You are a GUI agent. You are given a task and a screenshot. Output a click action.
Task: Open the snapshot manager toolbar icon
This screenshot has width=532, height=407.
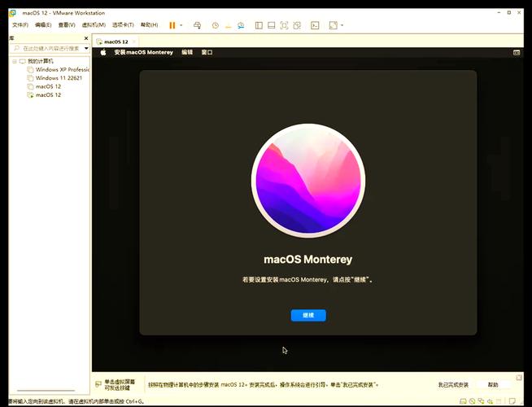tap(241, 25)
